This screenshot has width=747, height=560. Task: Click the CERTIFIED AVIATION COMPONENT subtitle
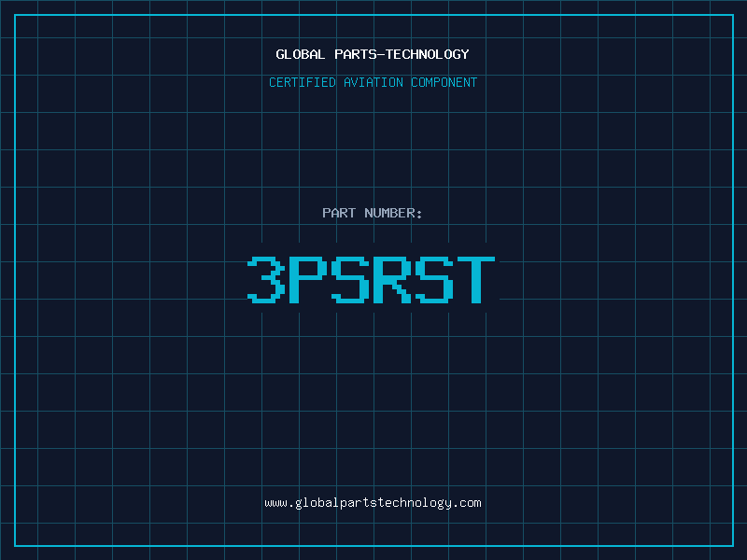click(x=373, y=82)
